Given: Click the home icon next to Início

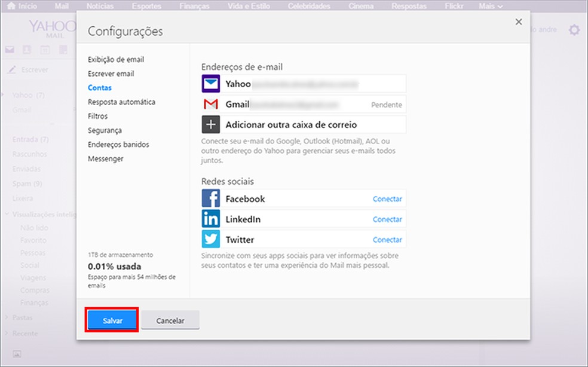Looking at the screenshot, I should tap(11, 5).
